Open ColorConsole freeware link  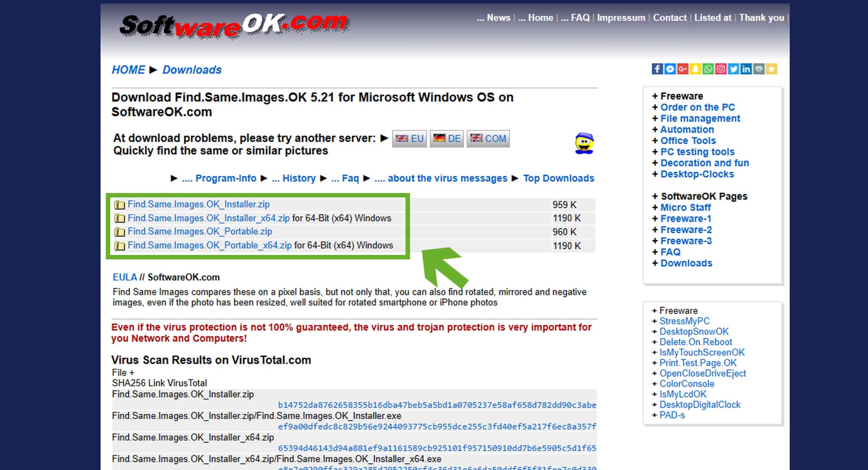[x=687, y=384]
